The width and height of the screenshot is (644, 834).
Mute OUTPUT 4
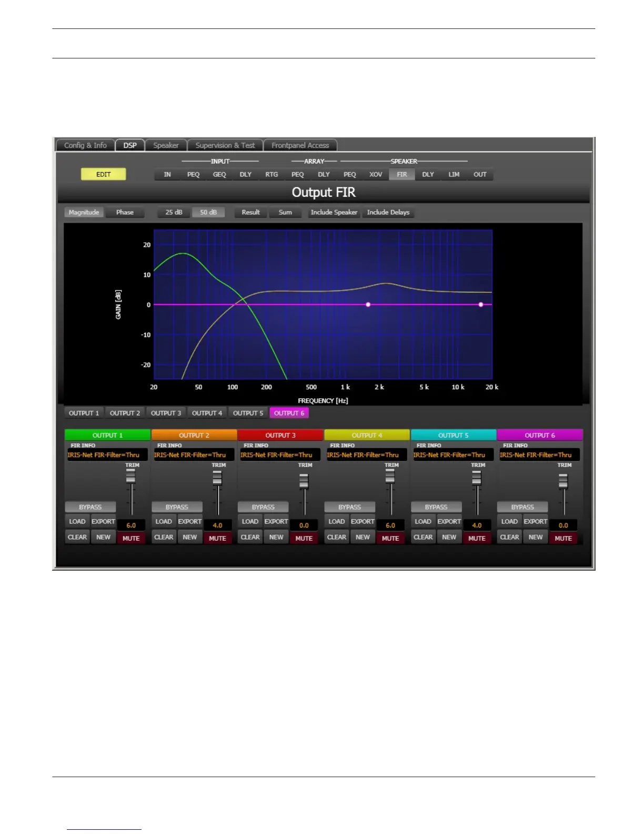[x=390, y=538]
